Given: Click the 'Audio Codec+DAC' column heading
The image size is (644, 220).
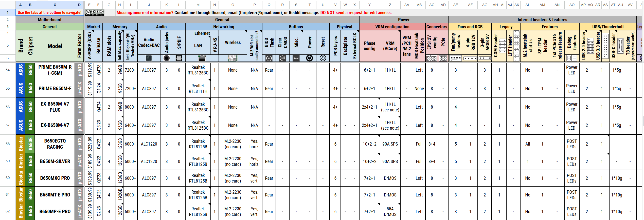Looking at the screenshot, I should [149, 43].
